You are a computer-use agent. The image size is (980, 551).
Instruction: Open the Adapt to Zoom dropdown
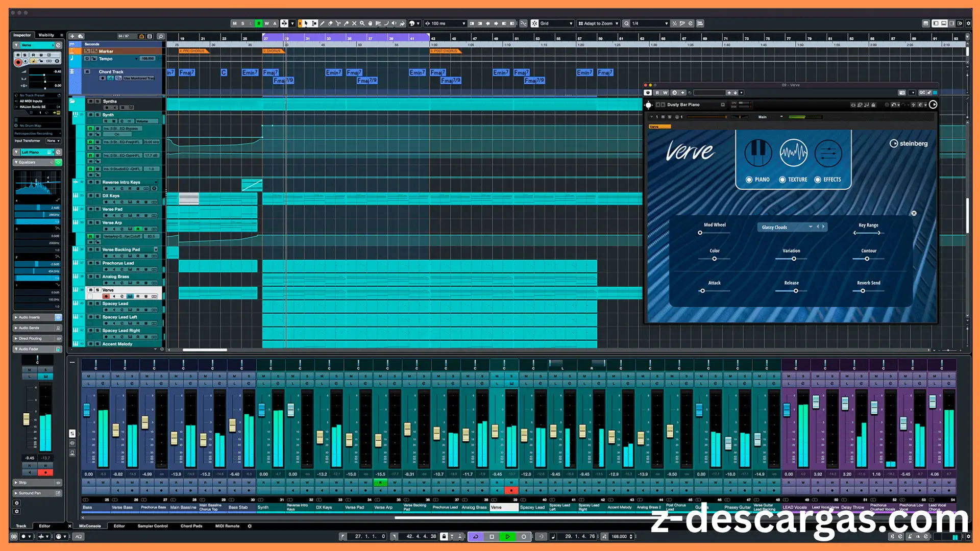pyautogui.click(x=598, y=23)
